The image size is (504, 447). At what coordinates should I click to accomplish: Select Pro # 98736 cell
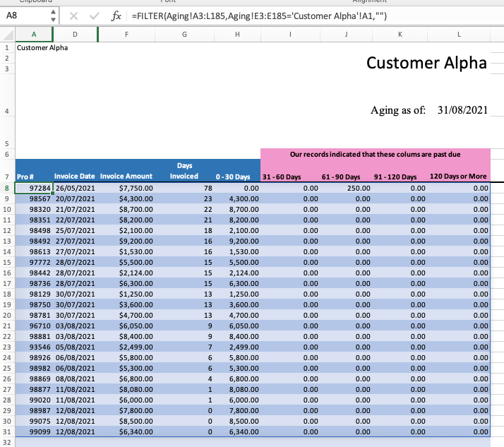pyautogui.click(x=34, y=284)
